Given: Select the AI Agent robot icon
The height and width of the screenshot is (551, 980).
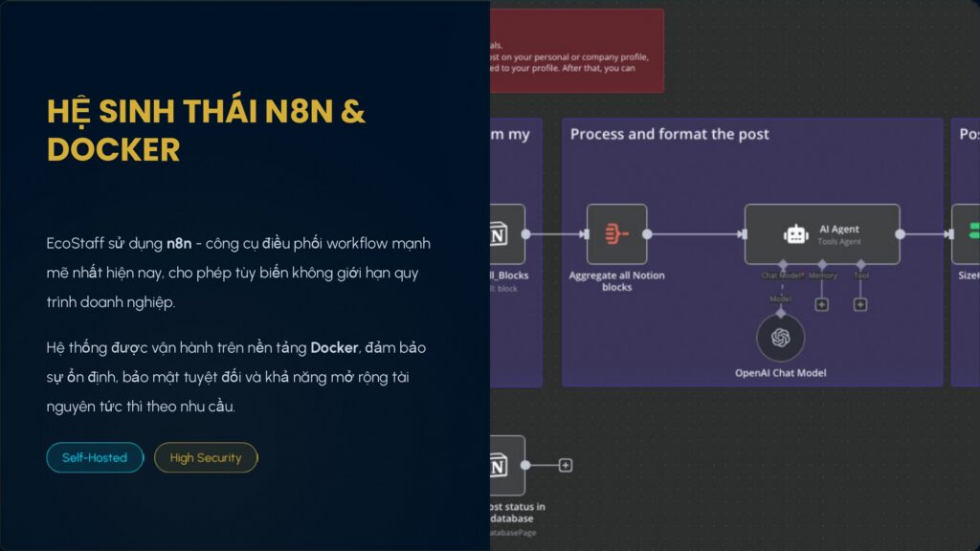Looking at the screenshot, I should click(795, 234).
